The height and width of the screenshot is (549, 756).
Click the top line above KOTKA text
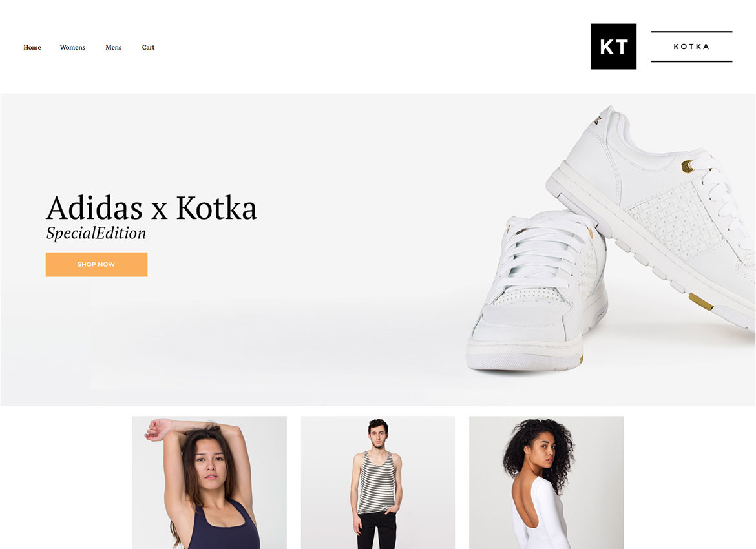coord(691,32)
